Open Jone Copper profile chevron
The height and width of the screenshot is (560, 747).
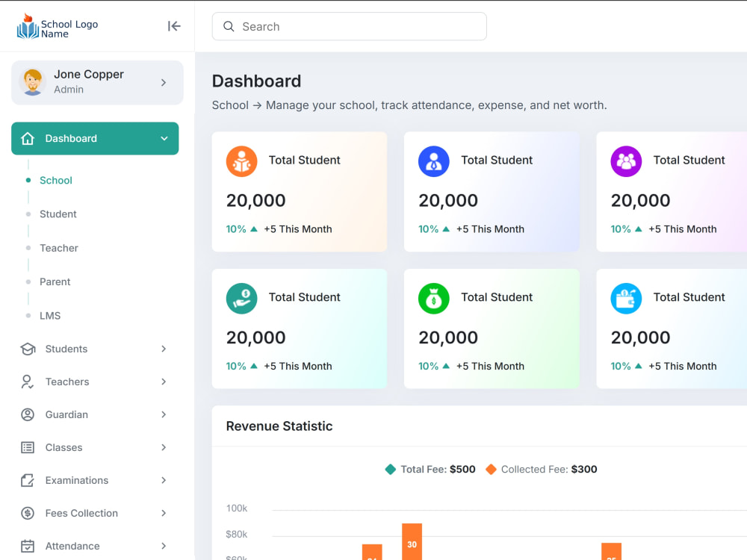(x=164, y=82)
